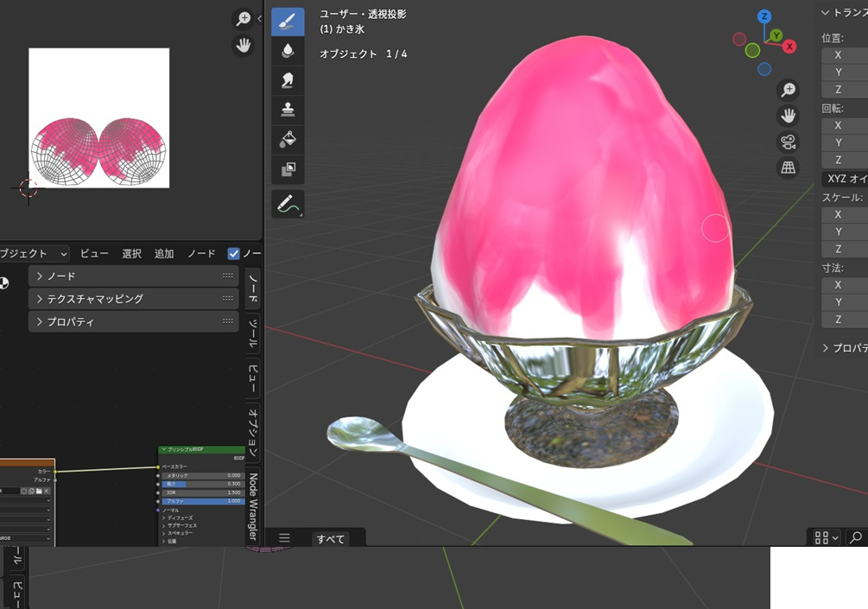This screenshot has width=868, height=609.
Task: Switch to the ツール sidebar tab
Action: pos(253,333)
